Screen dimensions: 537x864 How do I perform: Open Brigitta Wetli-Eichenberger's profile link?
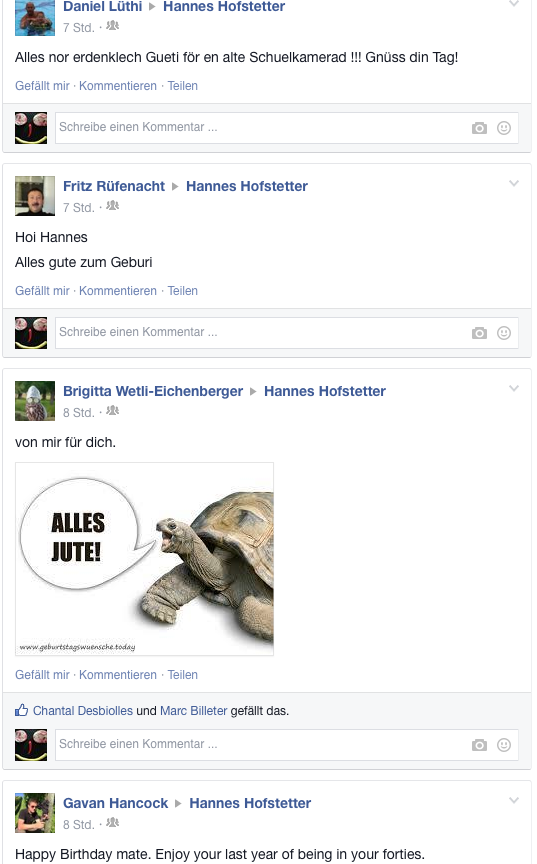pos(153,391)
